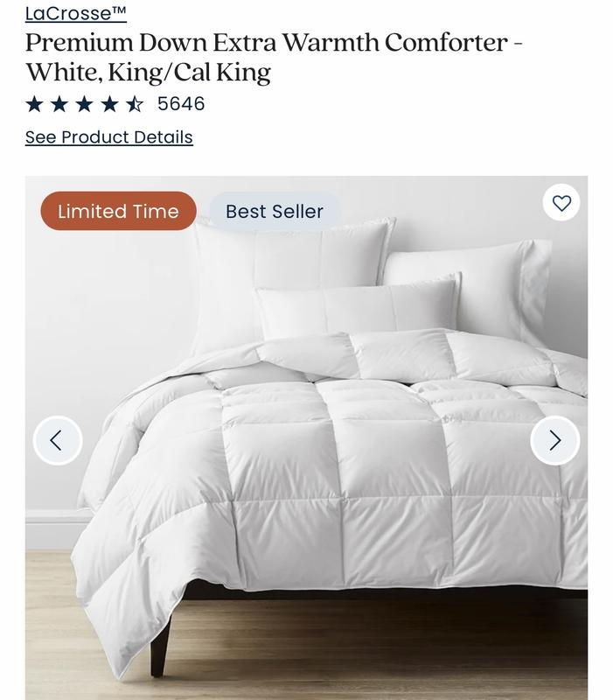Image resolution: width=613 pixels, height=700 pixels.
Task: Click the second filled rating star
Action: pyautogui.click(x=59, y=104)
